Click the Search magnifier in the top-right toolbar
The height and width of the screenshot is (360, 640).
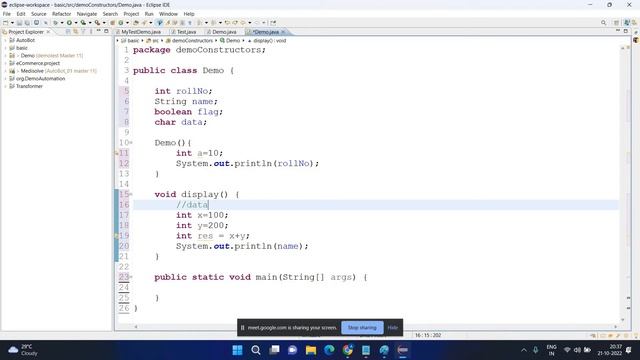pyautogui.click(x=603, y=23)
